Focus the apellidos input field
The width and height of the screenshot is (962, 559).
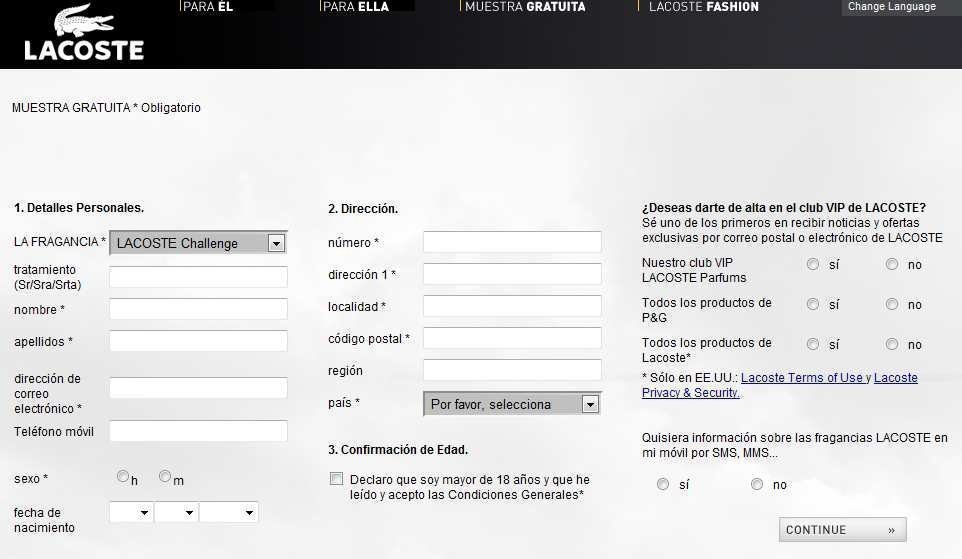[x=198, y=341]
